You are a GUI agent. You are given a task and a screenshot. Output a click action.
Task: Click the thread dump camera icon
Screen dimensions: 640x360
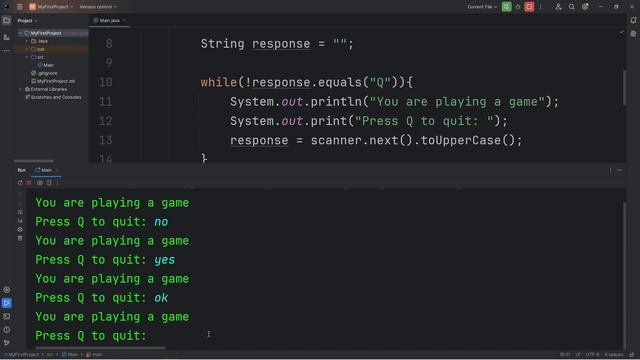click(40, 183)
